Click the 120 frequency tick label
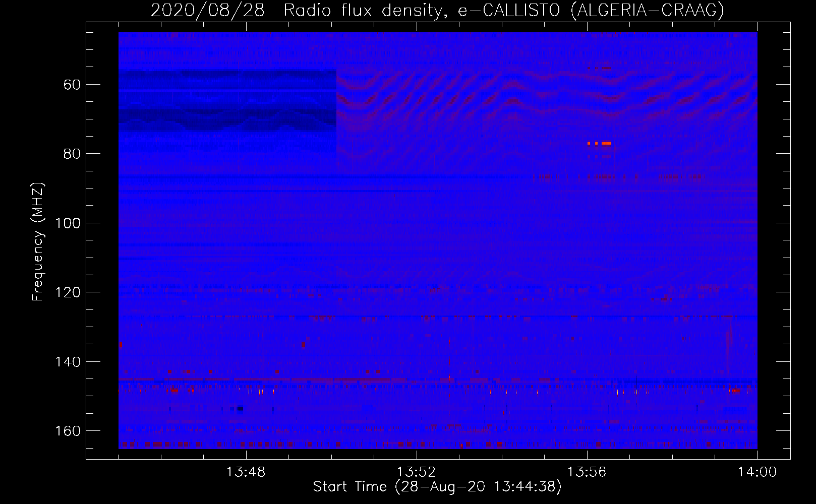Screen dimensions: 816x504 pos(68,292)
